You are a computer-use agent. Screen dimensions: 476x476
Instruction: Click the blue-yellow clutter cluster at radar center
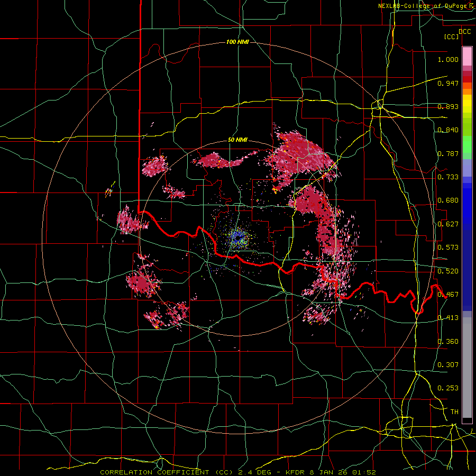click(239, 239)
